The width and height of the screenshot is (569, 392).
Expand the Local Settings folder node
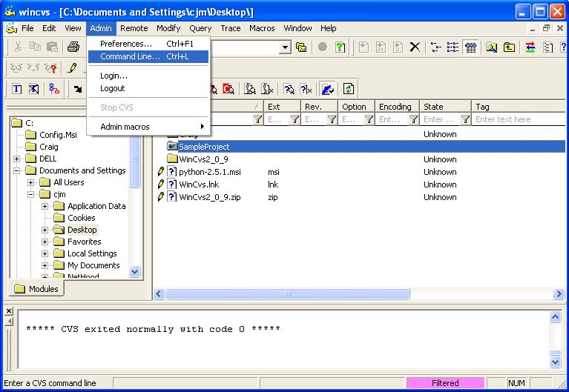(x=45, y=254)
